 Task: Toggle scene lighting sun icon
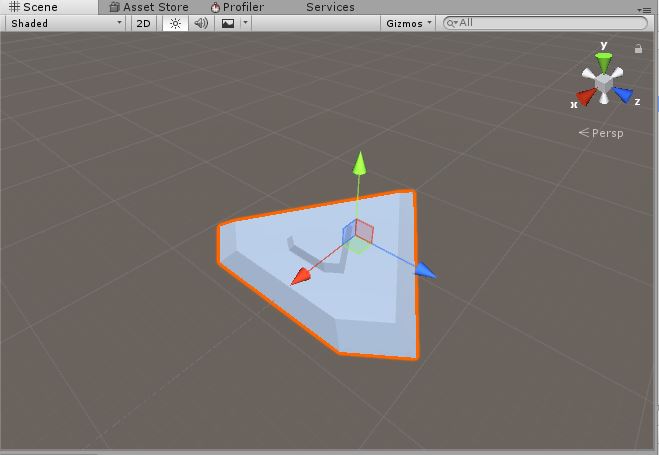click(x=175, y=23)
